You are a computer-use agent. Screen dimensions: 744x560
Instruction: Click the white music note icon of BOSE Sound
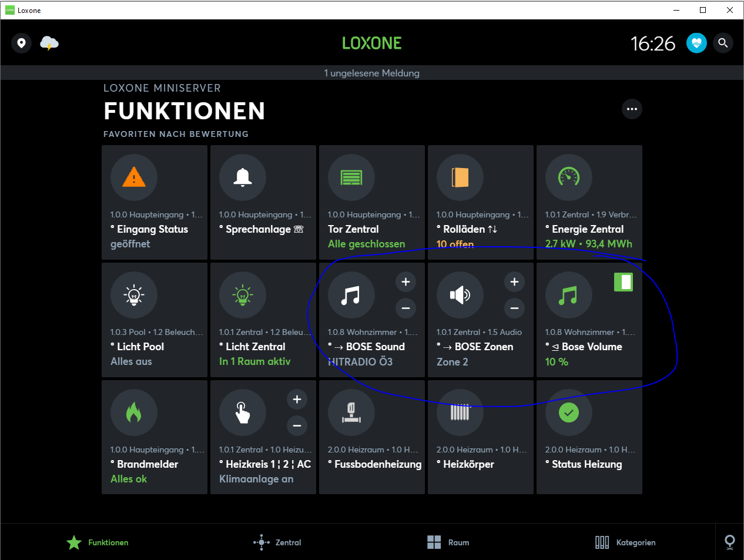pos(351,294)
